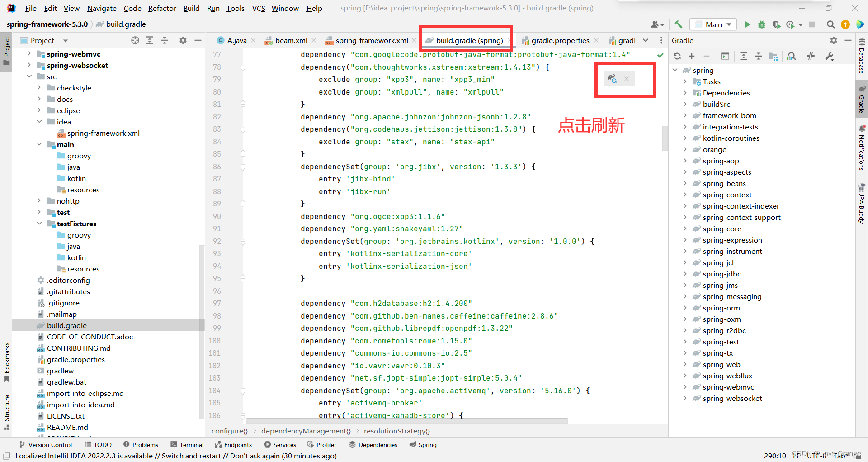868x462 pixels.
Task: Select build.gradle file in Project tree
Action: coord(108,325)
